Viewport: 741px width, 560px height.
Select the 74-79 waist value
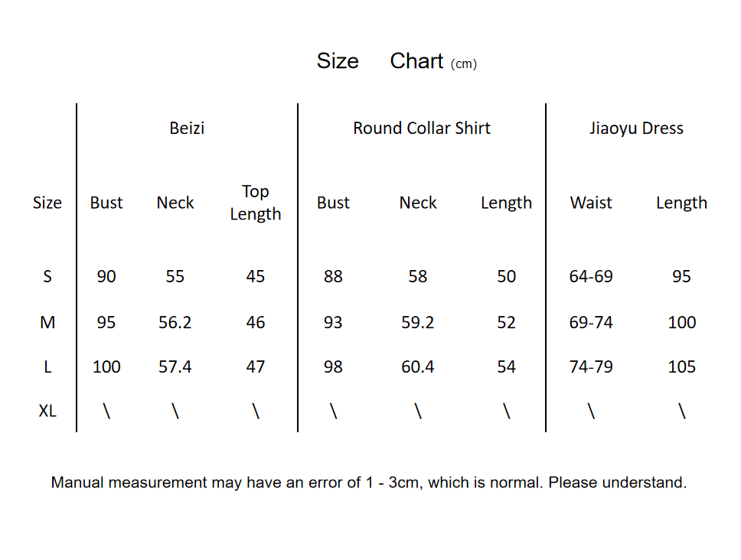click(591, 367)
